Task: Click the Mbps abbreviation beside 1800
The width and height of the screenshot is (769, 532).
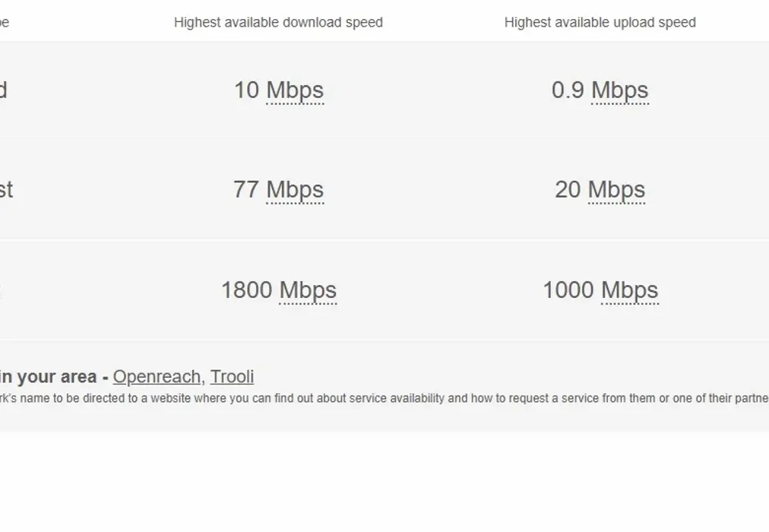Action: click(308, 290)
